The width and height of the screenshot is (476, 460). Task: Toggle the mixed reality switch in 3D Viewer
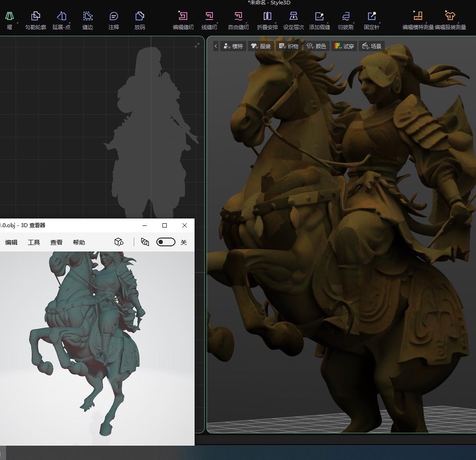[165, 242]
